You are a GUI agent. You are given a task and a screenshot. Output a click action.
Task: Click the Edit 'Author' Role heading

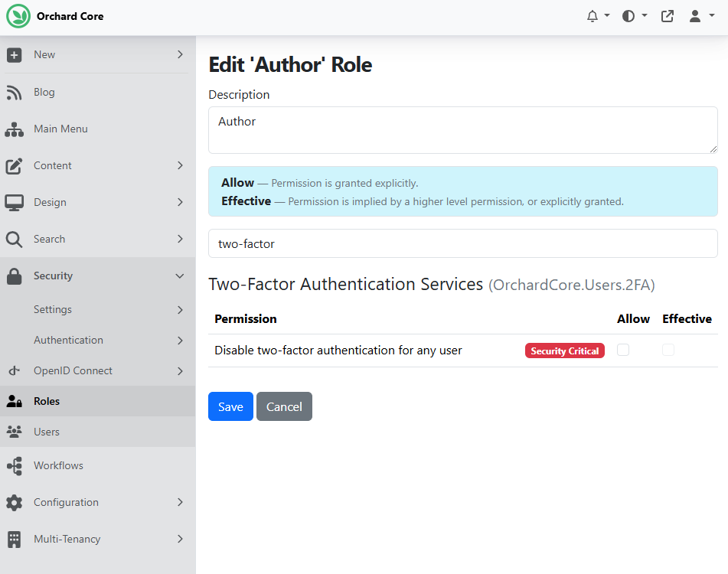click(290, 64)
